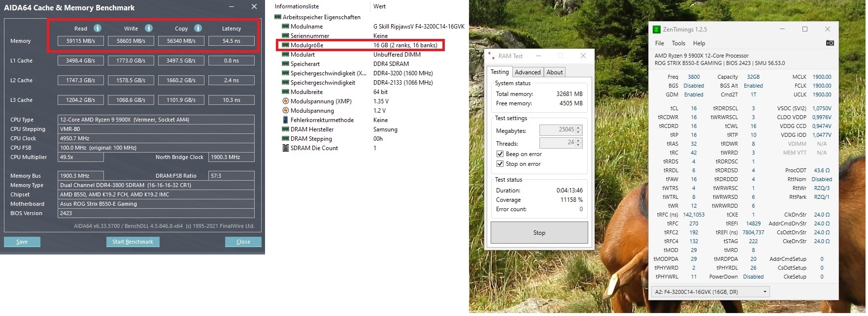Click the Modulname memory chip icon
Screen dimensions: 868x316
point(285,27)
